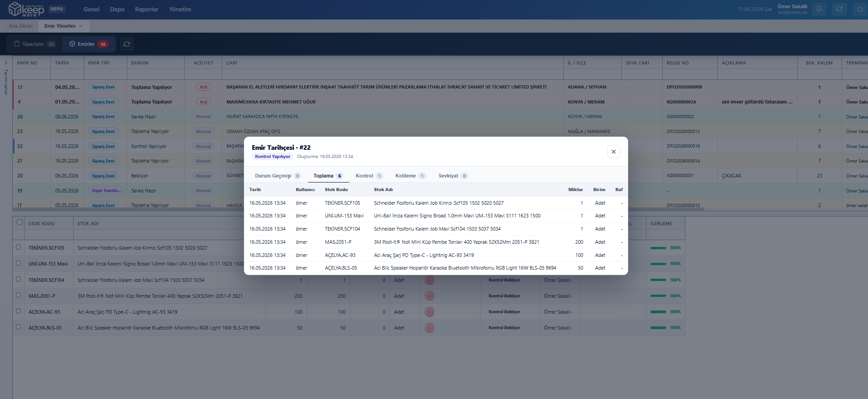Click the 'ÇIKACAK' description cell

click(x=732, y=176)
